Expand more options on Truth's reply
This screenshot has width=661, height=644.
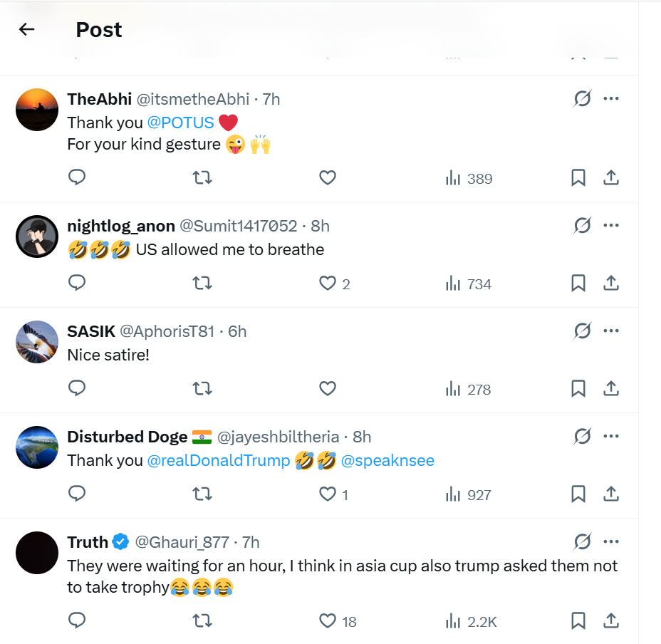click(x=610, y=542)
